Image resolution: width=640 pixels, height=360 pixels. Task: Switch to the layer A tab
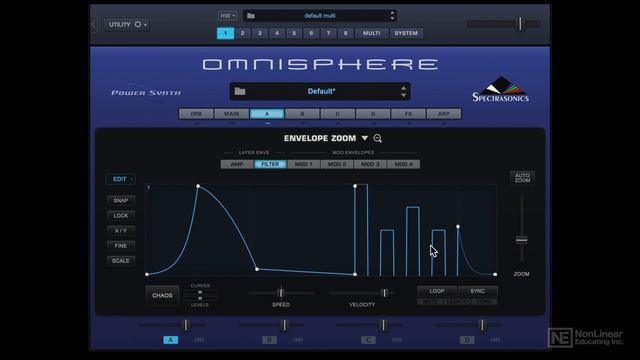coord(267,114)
